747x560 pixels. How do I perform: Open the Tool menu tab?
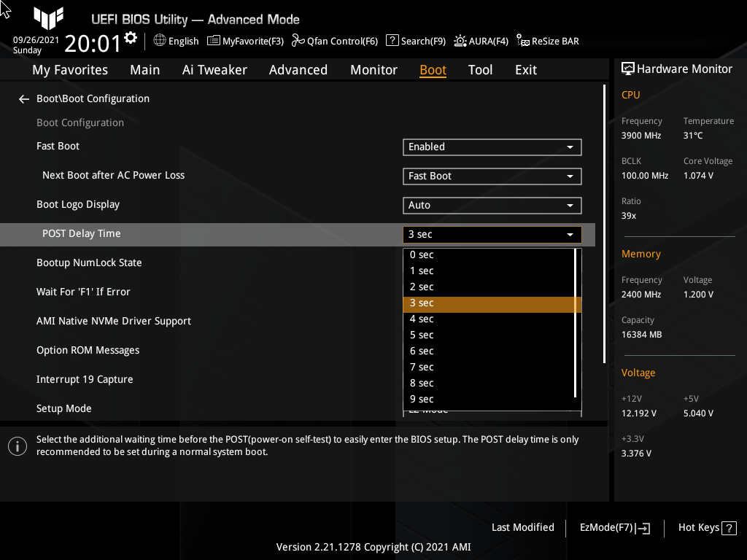click(x=480, y=69)
